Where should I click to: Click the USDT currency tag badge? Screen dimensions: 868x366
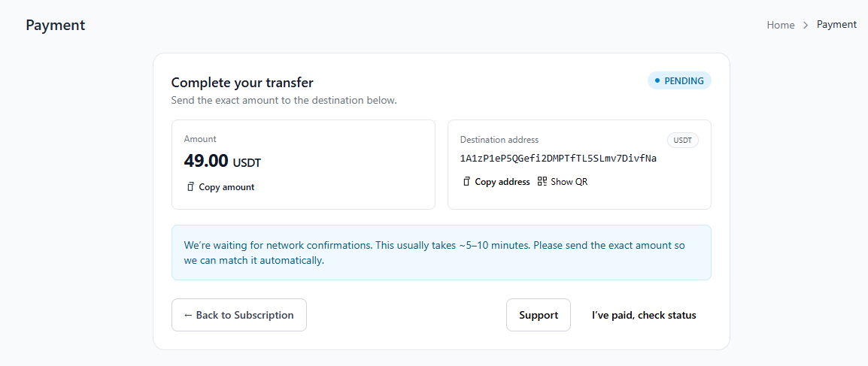pyautogui.click(x=682, y=141)
